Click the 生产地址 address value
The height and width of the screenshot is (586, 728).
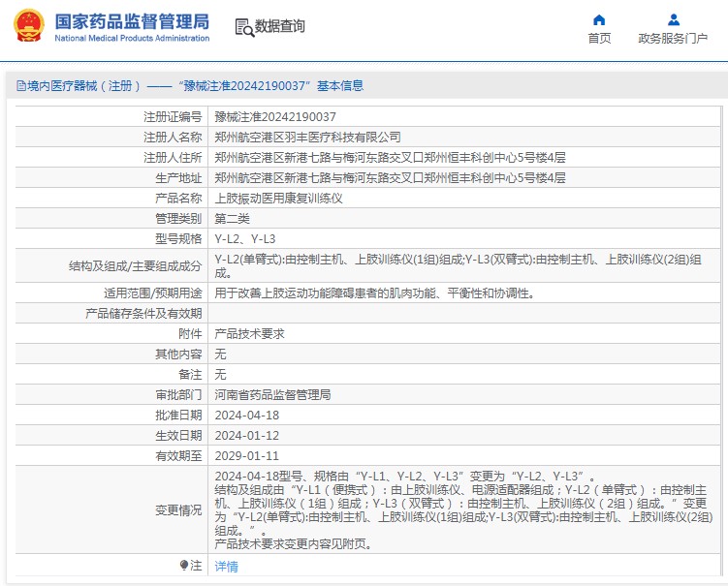390,178
